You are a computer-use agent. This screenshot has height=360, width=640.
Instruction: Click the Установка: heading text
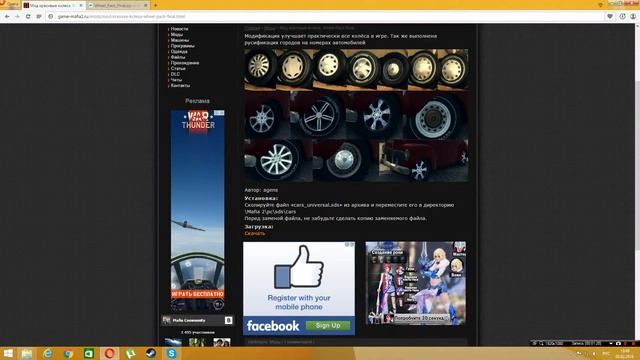click(x=261, y=198)
